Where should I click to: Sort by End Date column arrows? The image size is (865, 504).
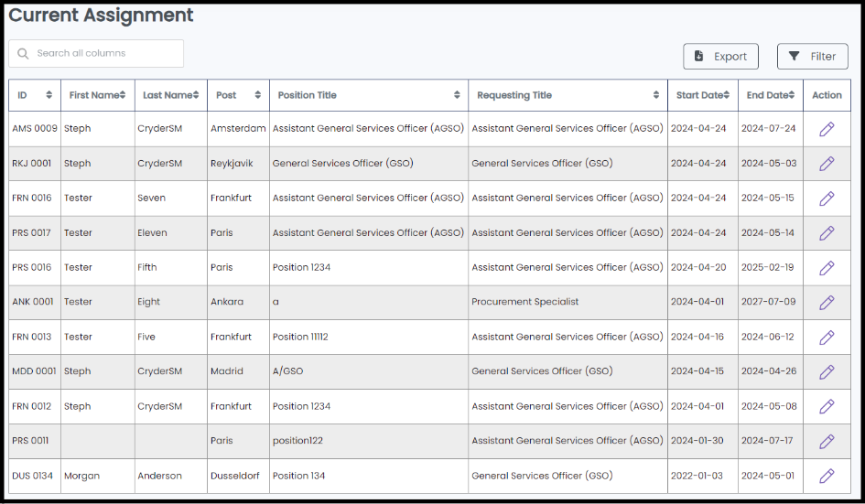(791, 95)
